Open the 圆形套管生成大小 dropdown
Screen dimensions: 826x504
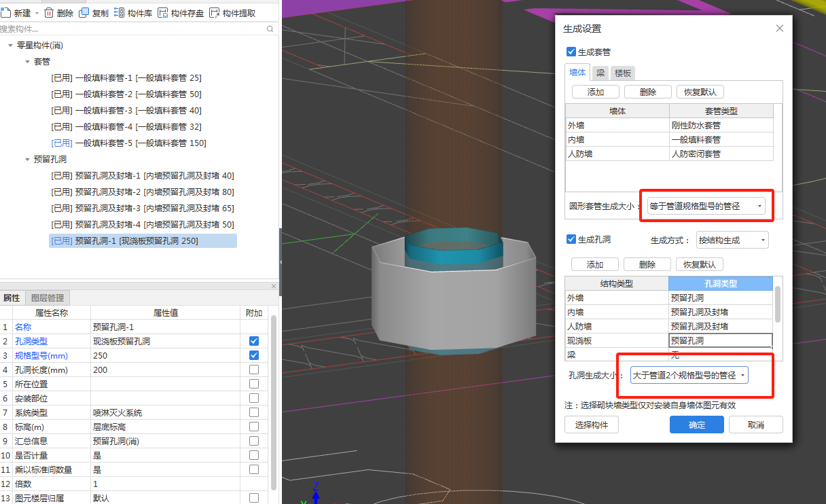705,205
